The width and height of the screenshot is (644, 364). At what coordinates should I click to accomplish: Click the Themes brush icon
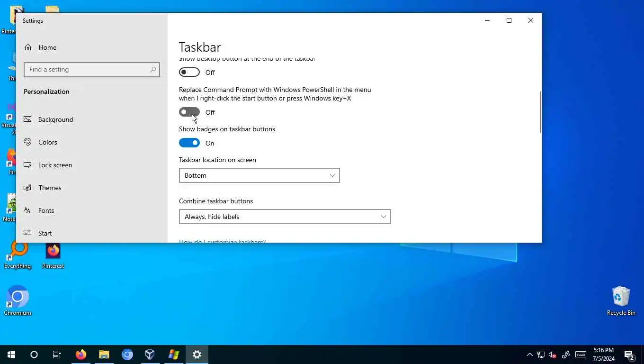28,188
